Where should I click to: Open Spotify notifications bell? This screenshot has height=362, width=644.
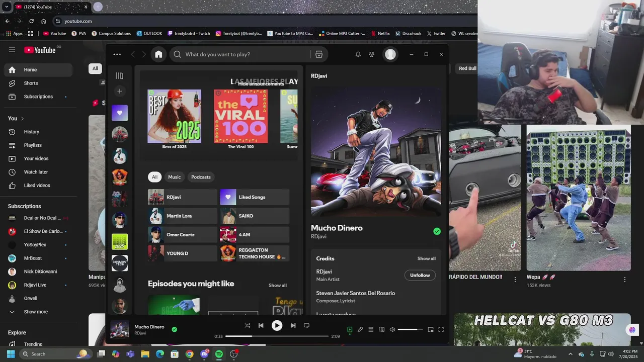pyautogui.click(x=358, y=54)
